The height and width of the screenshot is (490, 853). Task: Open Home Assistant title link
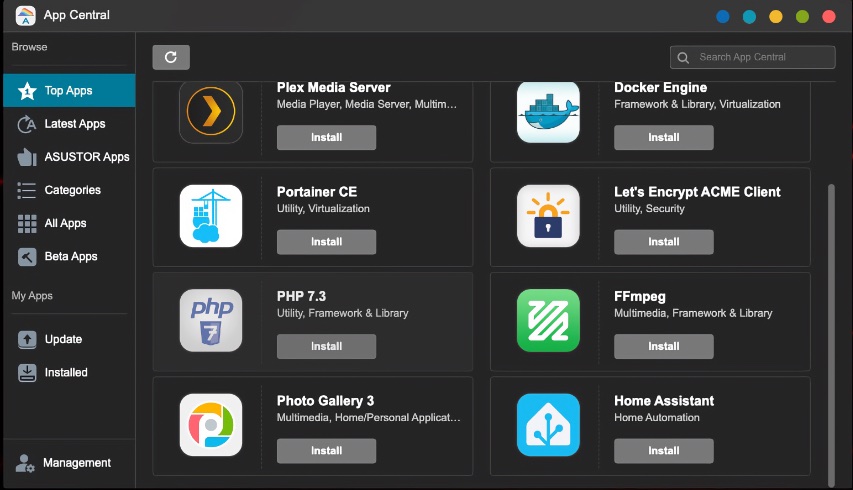coord(664,401)
